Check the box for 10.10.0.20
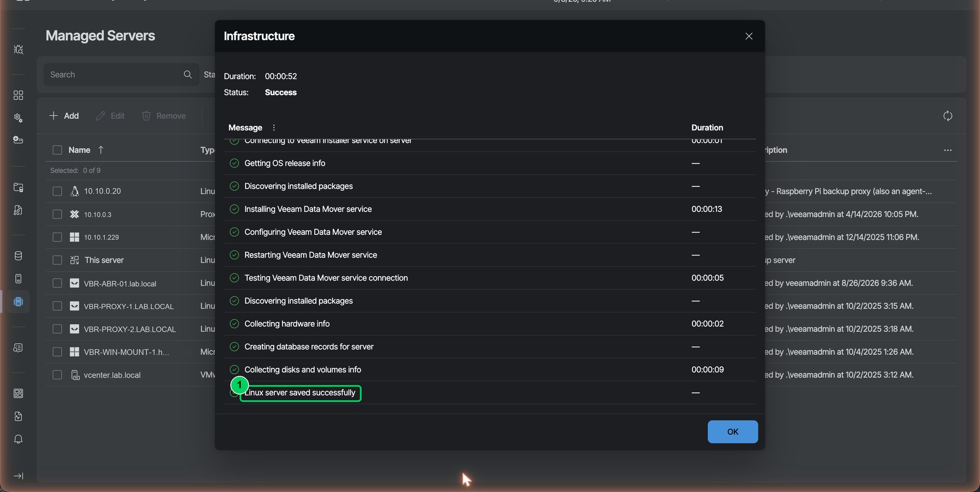The height and width of the screenshot is (492, 980). (x=57, y=191)
